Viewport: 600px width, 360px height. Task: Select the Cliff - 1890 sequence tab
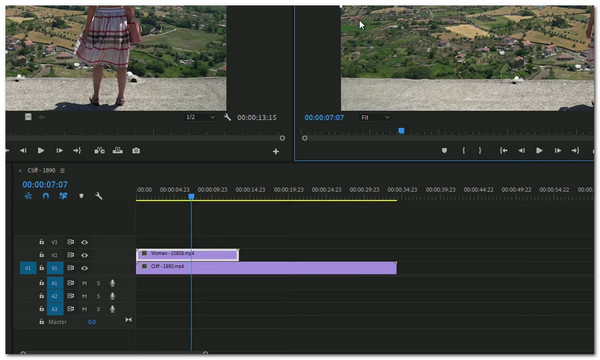click(x=41, y=170)
